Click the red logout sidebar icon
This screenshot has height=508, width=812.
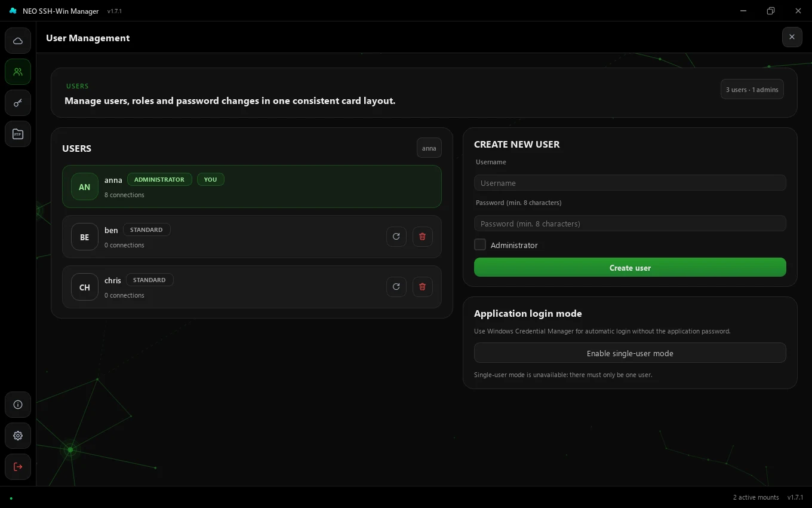[x=18, y=467]
